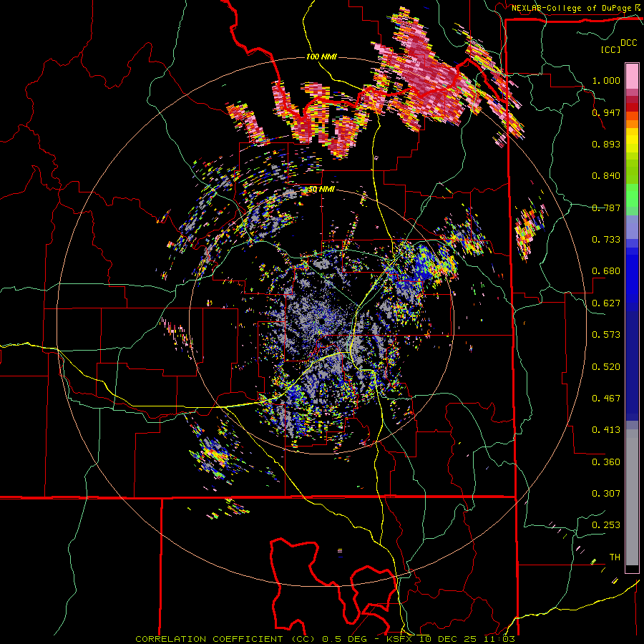The image size is (644, 644).
Task: Select the 0.733 scale value
Action: (x=606, y=240)
